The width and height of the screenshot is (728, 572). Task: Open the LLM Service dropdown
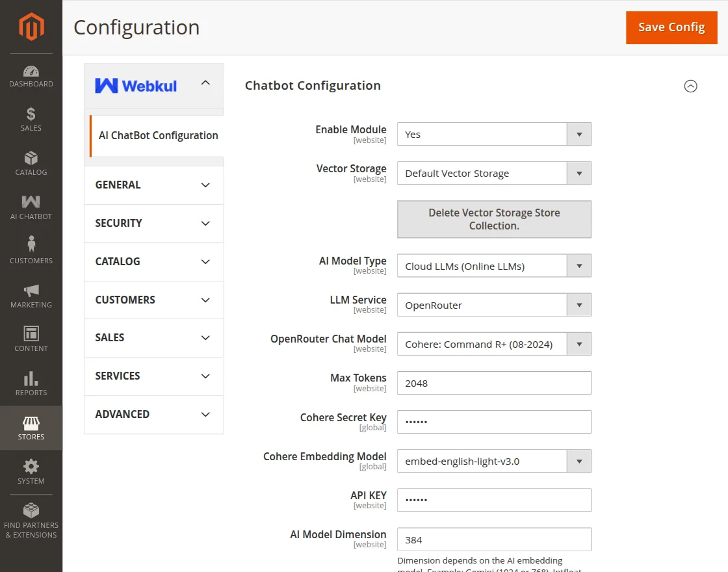click(494, 305)
